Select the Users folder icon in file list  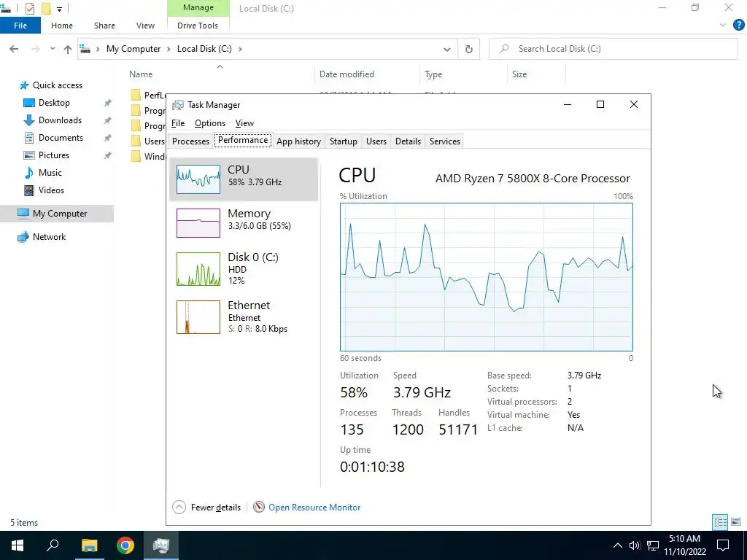[x=136, y=141]
